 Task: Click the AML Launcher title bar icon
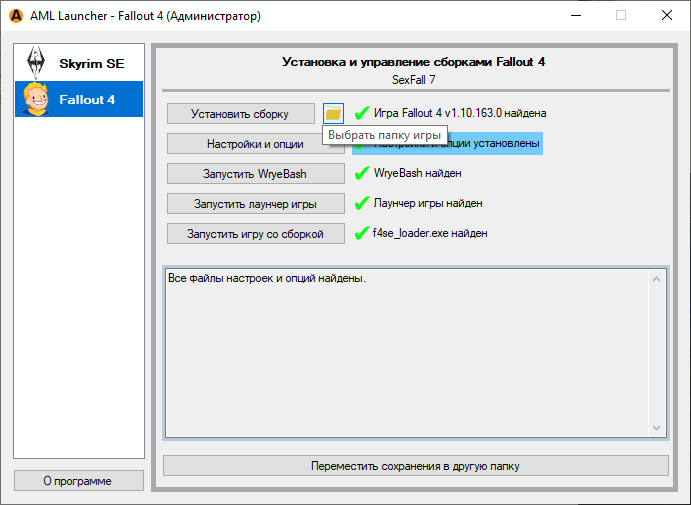(16, 16)
